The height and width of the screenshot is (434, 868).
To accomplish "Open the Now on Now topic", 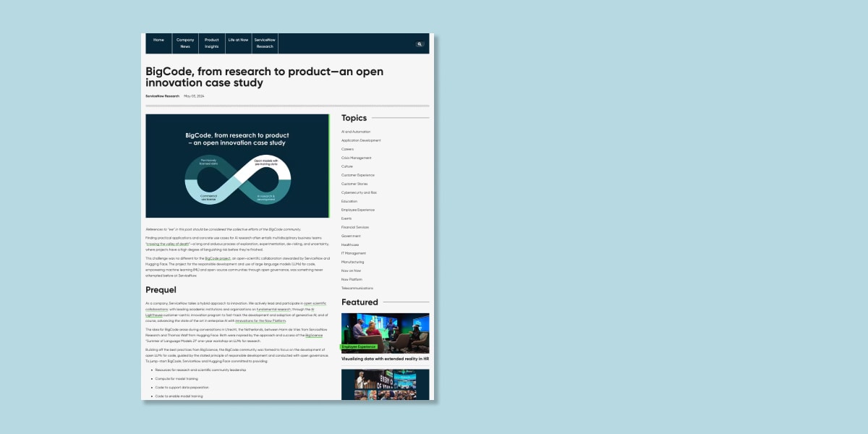I will (x=351, y=271).
